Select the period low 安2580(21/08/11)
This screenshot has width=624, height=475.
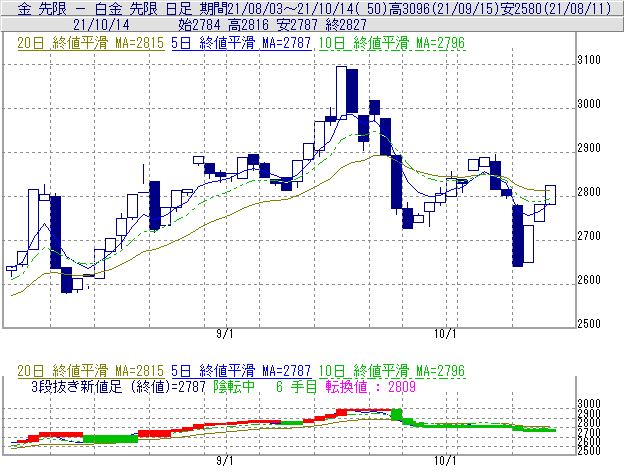(555, 8)
